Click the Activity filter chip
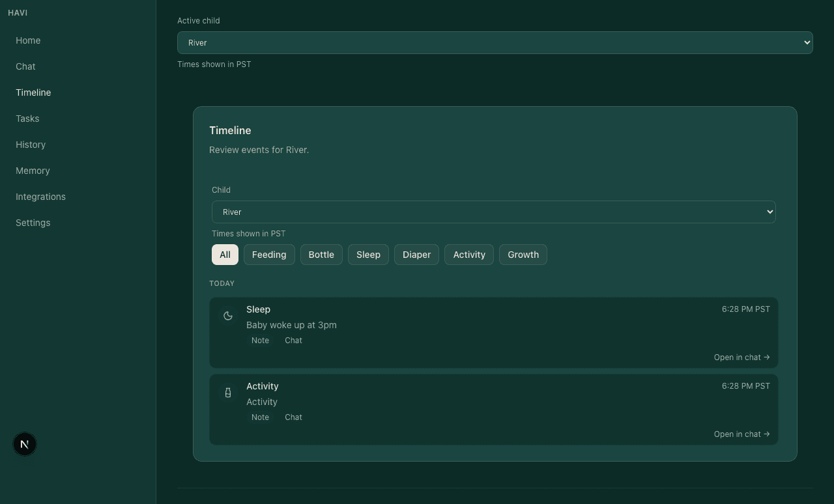 coord(469,255)
